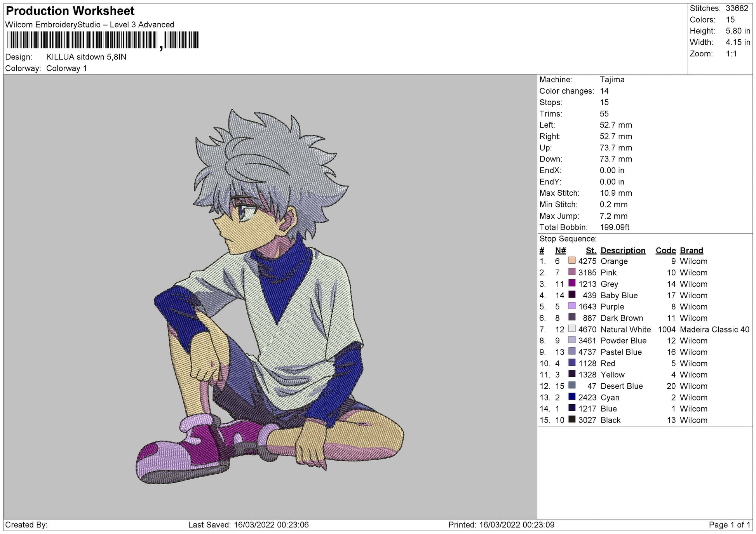
Task: Click the Pastel Blue stop swatch
Action: (572, 351)
